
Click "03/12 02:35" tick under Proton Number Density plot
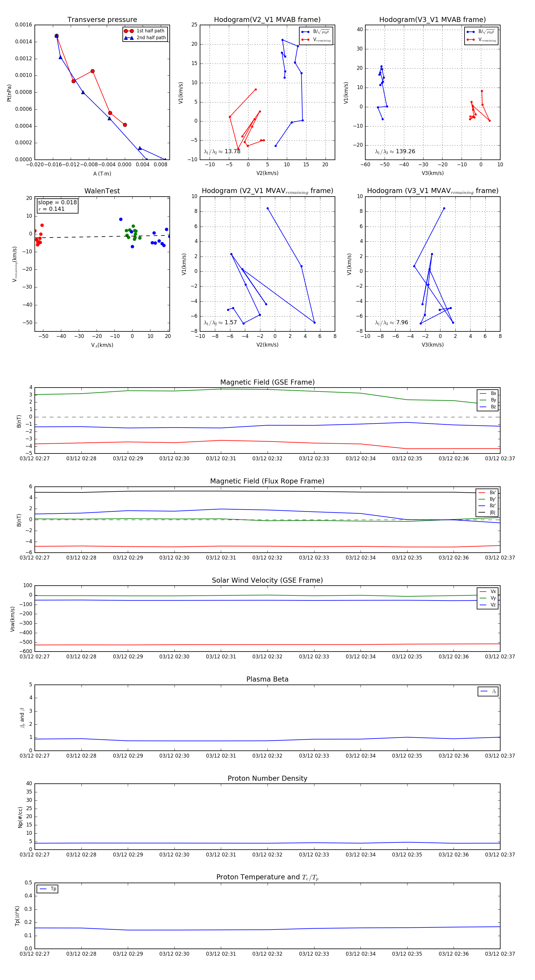(407, 854)
